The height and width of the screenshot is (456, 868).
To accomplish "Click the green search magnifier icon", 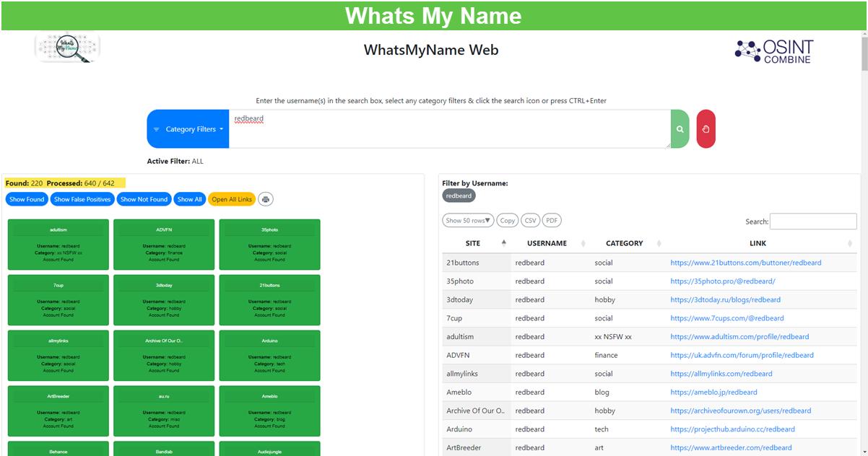I will pos(680,129).
